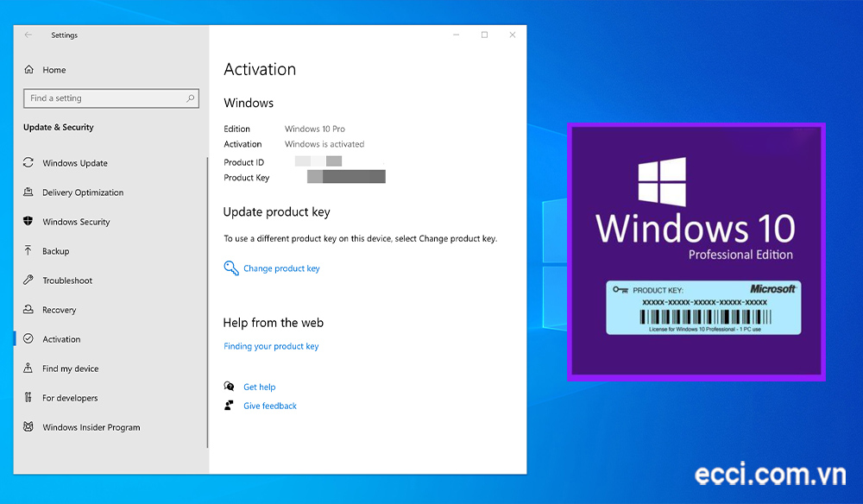Image resolution: width=863 pixels, height=504 pixels.
Task: Click the For developers icon
Action: point(28,398)
